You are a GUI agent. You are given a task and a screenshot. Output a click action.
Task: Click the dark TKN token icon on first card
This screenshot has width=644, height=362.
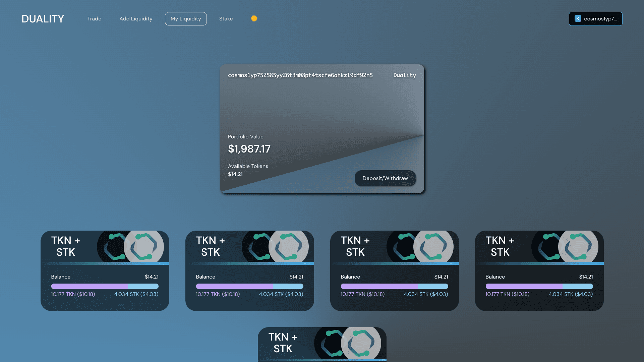coord(112,247)
